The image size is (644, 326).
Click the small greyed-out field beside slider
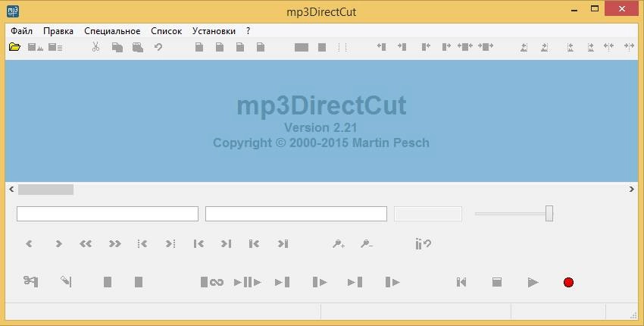pos(428,214)
